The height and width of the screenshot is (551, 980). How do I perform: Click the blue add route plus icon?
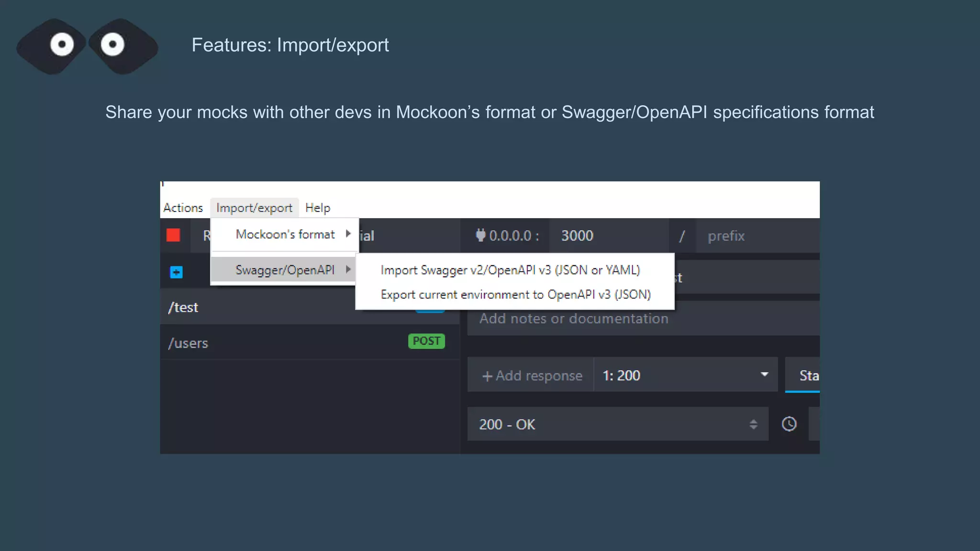[176, 273]
